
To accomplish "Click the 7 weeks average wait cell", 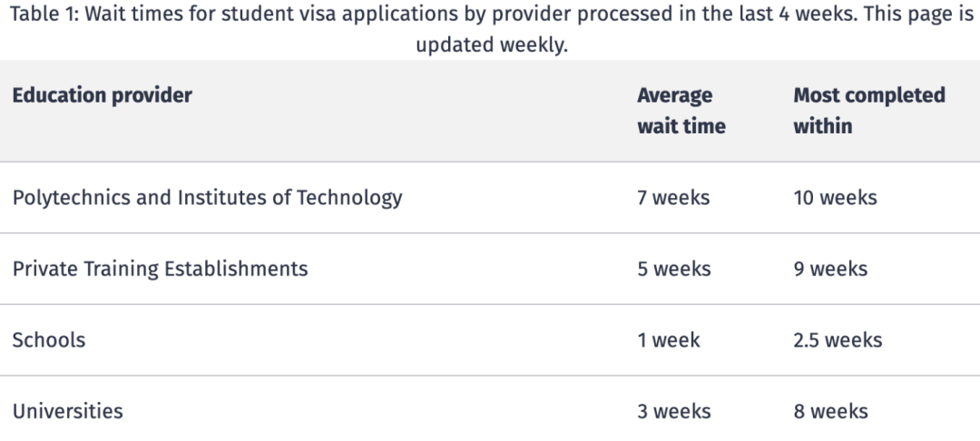I will click(673, 198).
